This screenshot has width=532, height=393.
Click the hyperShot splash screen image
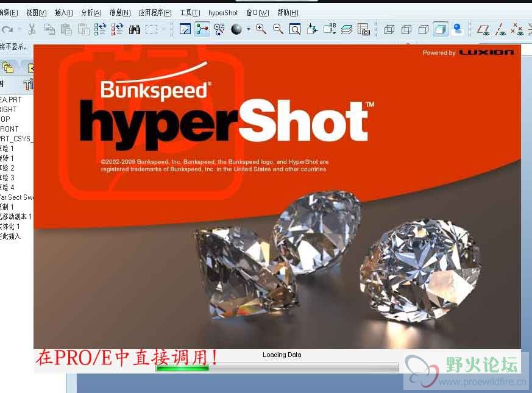[x=277, y=196]
